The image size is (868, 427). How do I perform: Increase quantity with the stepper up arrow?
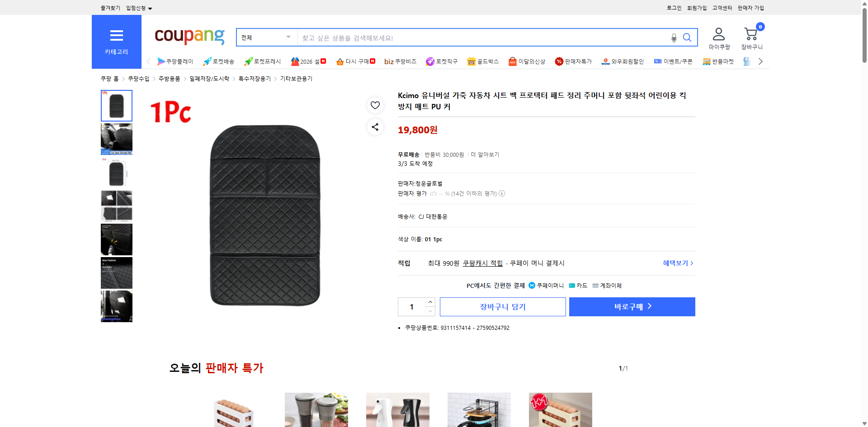[x=430, y=302]
